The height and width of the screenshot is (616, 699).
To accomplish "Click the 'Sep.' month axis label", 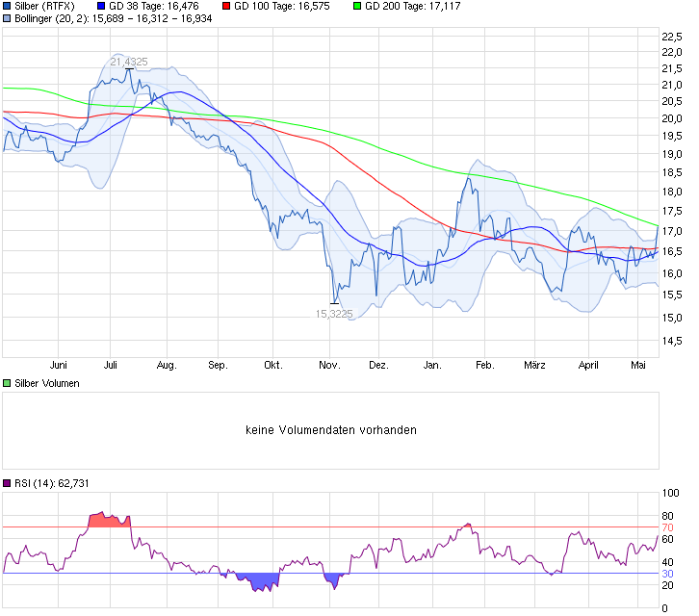I will point(218,365).
